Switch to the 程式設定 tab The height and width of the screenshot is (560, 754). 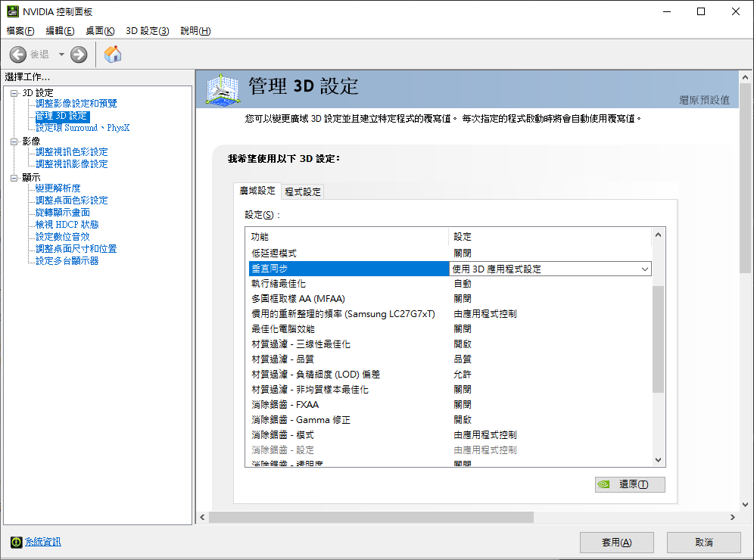coord(303,191)
